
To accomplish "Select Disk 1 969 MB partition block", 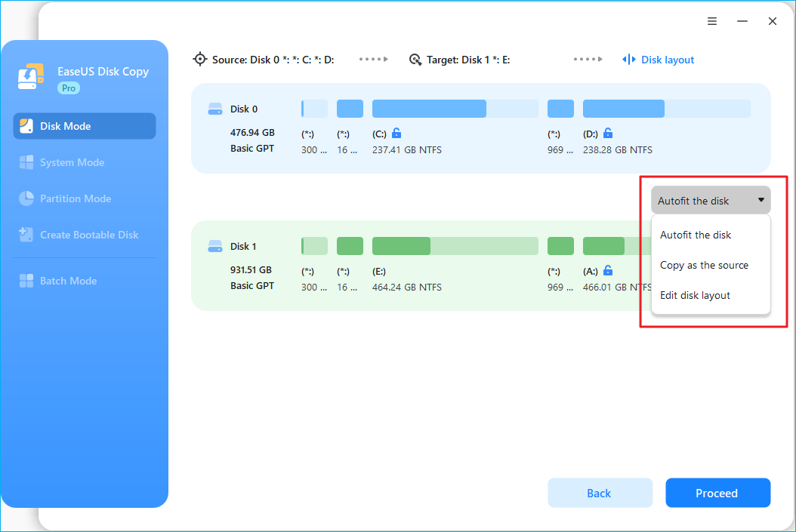I will point(560,246).
